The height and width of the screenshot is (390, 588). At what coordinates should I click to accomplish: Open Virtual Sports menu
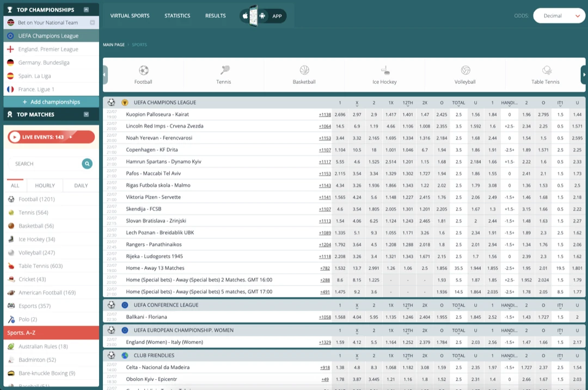click(130, 16)
